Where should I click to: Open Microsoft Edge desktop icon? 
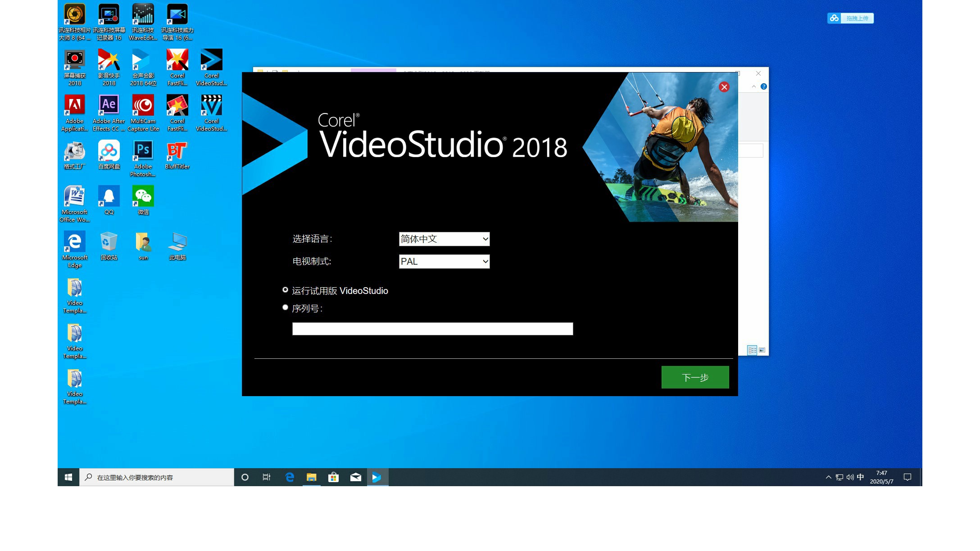(75, 249)
